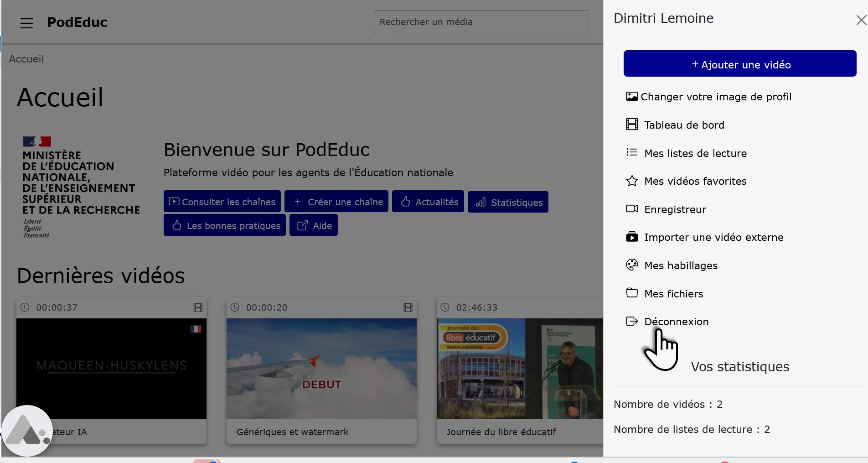
Task: Click film icon on the 00:00:37 card
Action: pyautogui.click(x=198, y=307)
